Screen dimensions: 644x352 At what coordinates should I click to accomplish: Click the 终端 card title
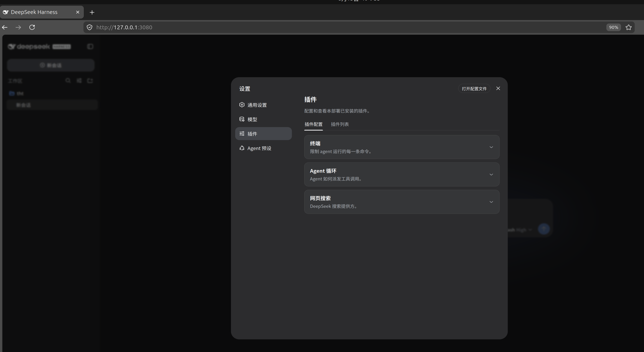pyautogui.click(x=315, y=143)
